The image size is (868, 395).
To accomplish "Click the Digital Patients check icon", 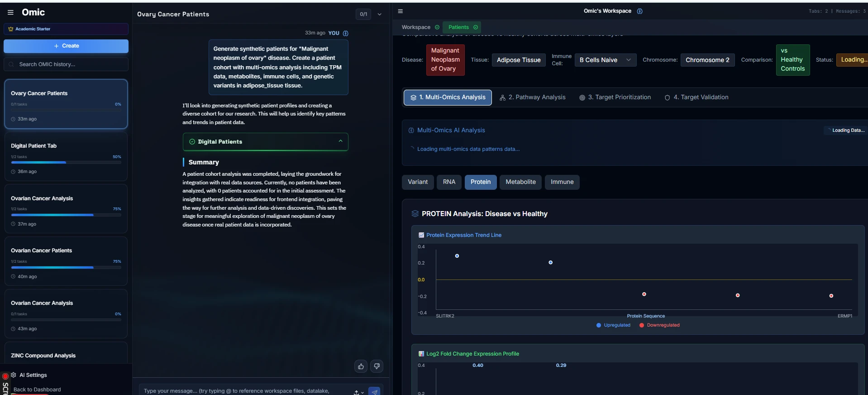I will tap(192, 142).
